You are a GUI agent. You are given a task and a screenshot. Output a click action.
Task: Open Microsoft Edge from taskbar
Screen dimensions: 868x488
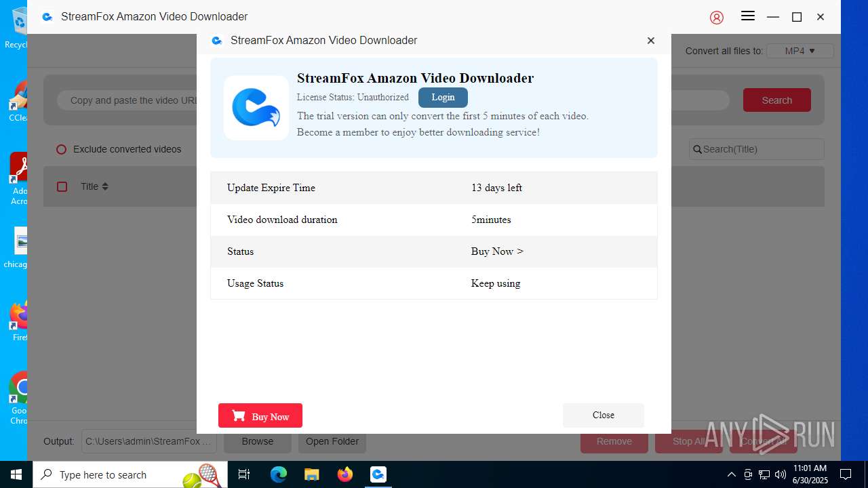[x=279, y=474]
